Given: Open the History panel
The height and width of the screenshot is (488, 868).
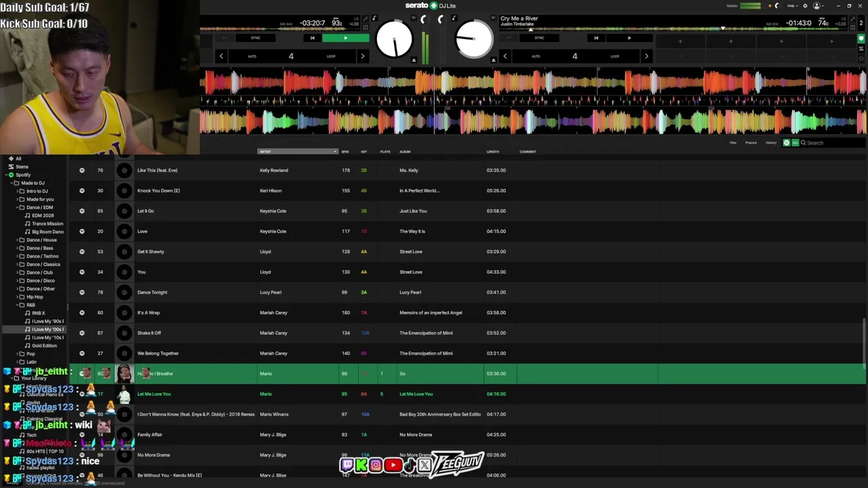Looking at the screenshot, I should coord(771,143).
